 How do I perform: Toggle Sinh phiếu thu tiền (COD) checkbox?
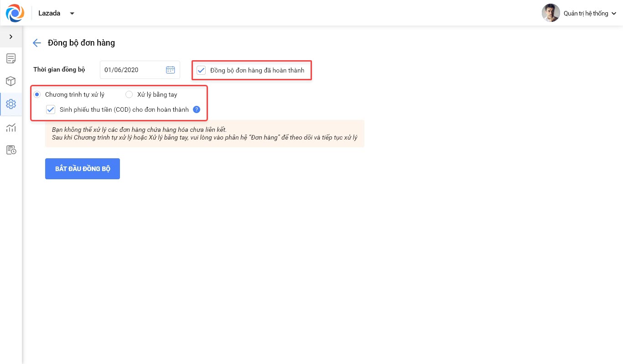coord(51,109)
